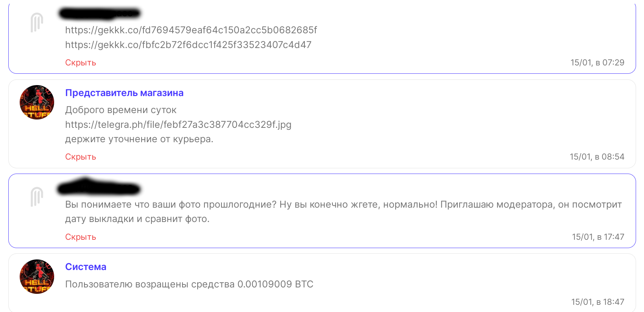Hide the shop representative's 08:54 message
Viewport: 644px width, 312px height.
(x=81, y=157)
